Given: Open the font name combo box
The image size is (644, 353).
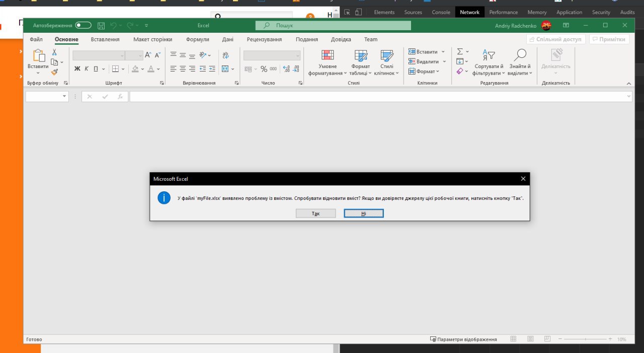Looking at the screenshot, I should point(99,55).
